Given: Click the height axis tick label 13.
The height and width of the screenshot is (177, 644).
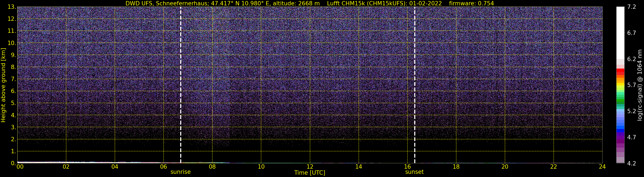Looking at the screenshot, I should click(x=12, y=7).
